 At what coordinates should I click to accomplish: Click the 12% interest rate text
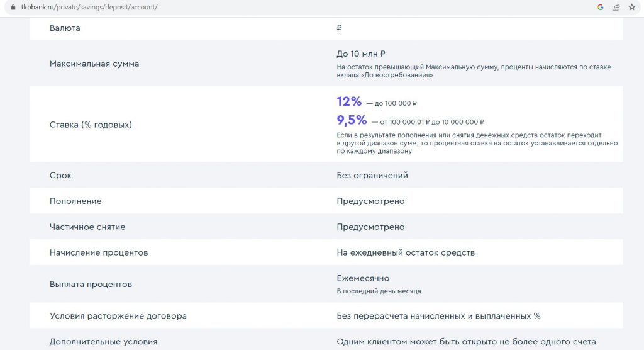click(349, 101)
